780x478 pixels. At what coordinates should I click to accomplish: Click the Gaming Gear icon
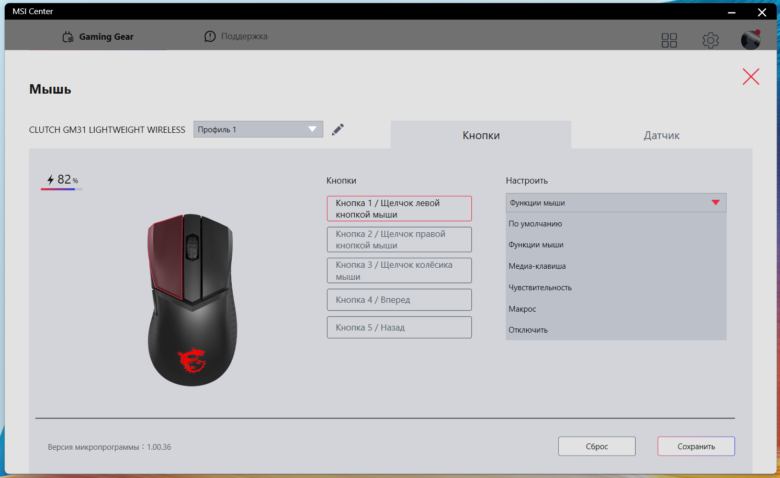coord(68,37)
